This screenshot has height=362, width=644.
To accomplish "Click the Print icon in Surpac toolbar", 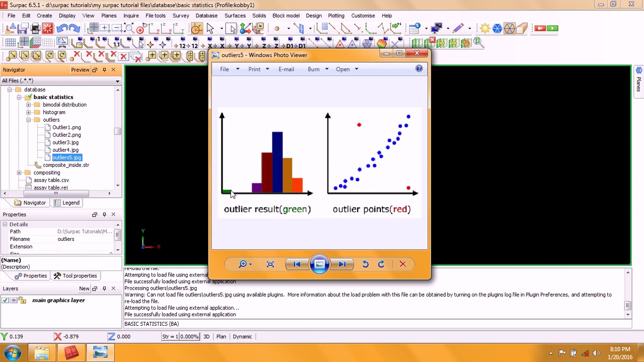I will (35, 29).
